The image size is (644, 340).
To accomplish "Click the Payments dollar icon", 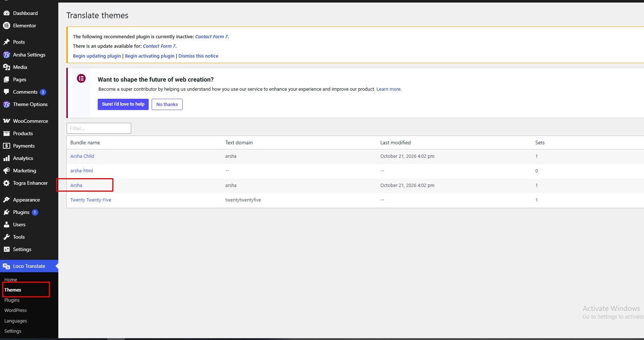I will [6, 146].
